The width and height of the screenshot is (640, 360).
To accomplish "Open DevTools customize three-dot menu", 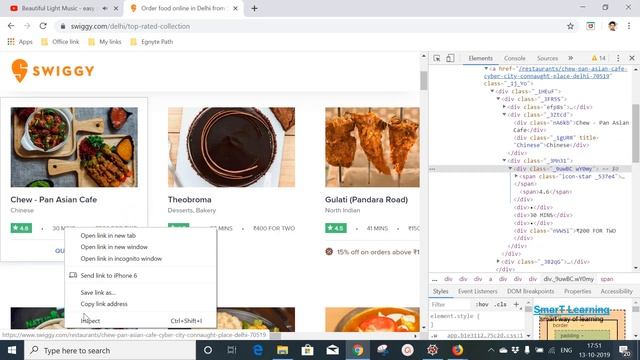I will coord(618,58).
